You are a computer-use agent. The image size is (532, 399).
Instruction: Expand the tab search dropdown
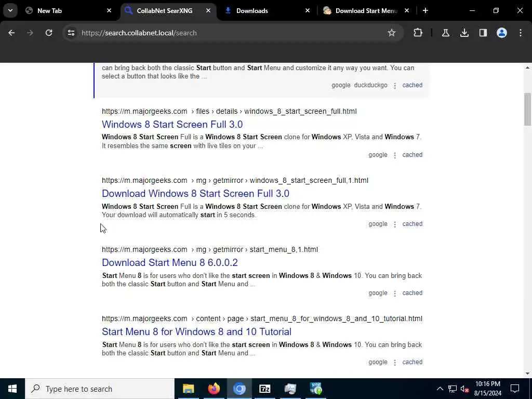(x=10, y=11)
